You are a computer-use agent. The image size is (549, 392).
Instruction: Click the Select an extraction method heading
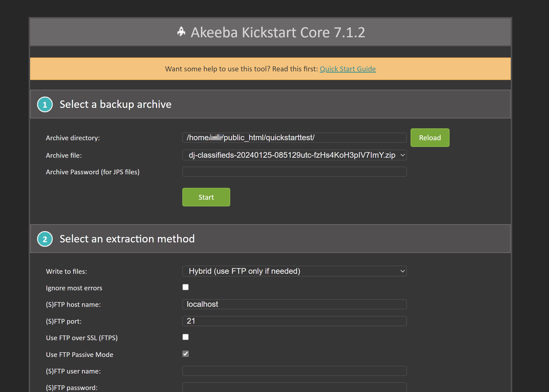pos(127,239)
